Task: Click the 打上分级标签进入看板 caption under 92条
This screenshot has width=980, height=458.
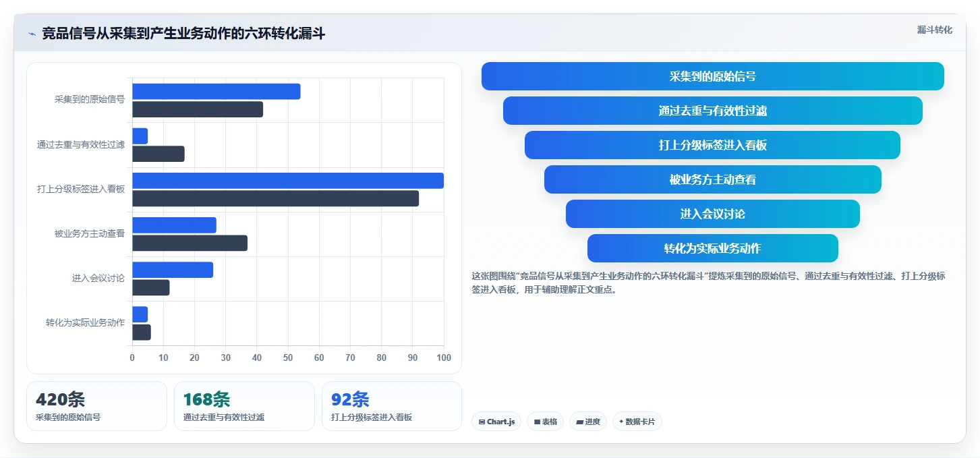Action: [x=372, y=418]
